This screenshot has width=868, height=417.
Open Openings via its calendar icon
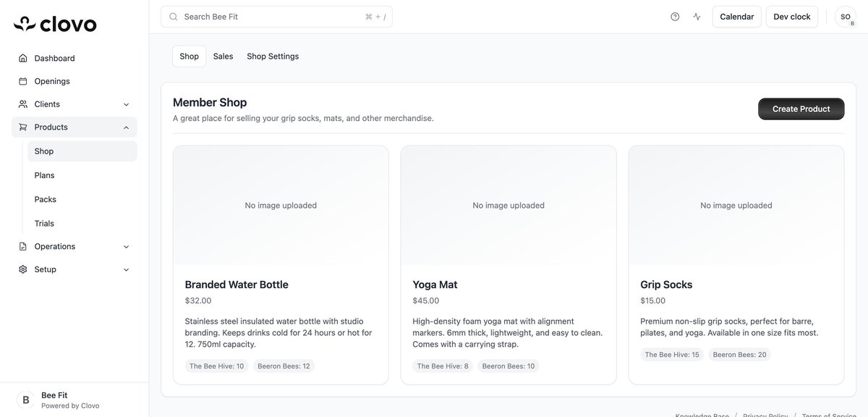22,80
